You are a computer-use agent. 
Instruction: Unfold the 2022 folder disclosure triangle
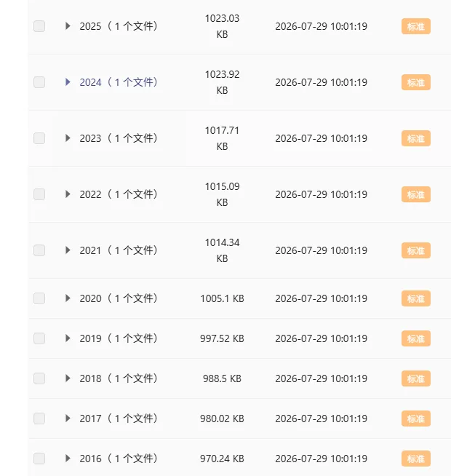click(68, 194)
